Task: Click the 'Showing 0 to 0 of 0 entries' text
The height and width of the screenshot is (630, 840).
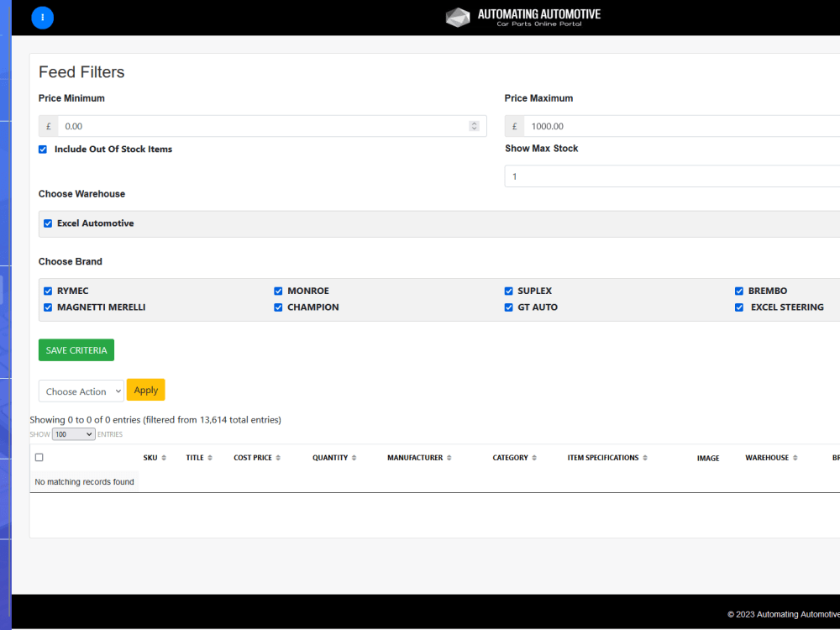Action: [x=155, y=420]
